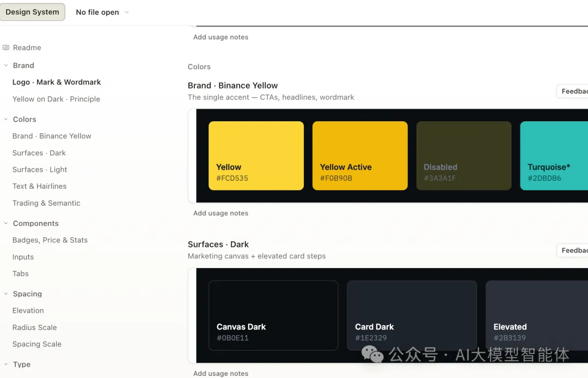
Task: Click the Brand · Binance Yellow section title
Action: tap(233, 85)
